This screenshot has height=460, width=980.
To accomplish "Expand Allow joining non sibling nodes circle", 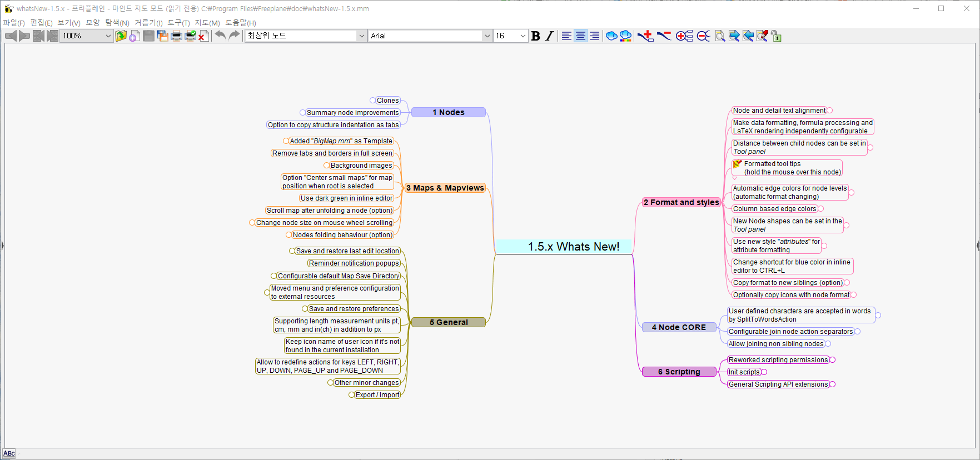I will (x=828, y=344).
